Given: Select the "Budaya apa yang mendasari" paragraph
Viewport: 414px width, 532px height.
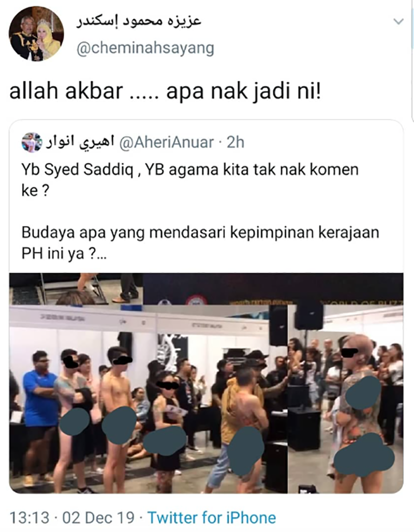Looking at the screenshot, I should pyautogui.click(x=200, y=243).
